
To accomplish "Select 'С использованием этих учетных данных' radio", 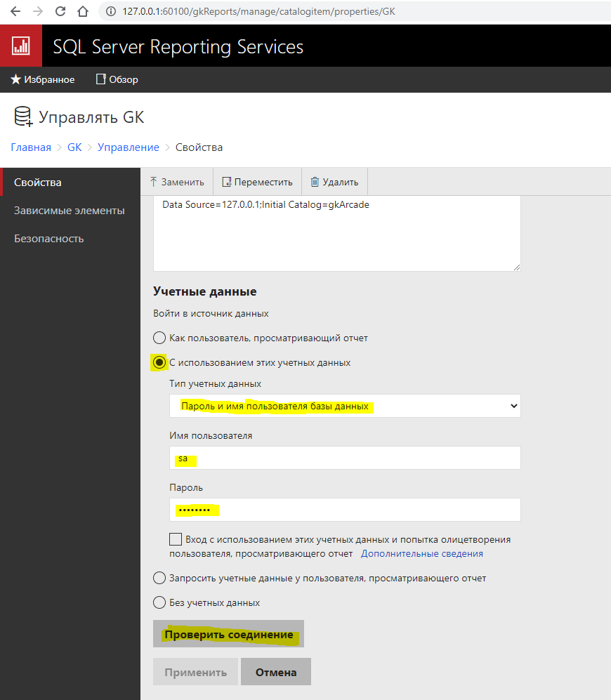I will (x=159, y=362).
